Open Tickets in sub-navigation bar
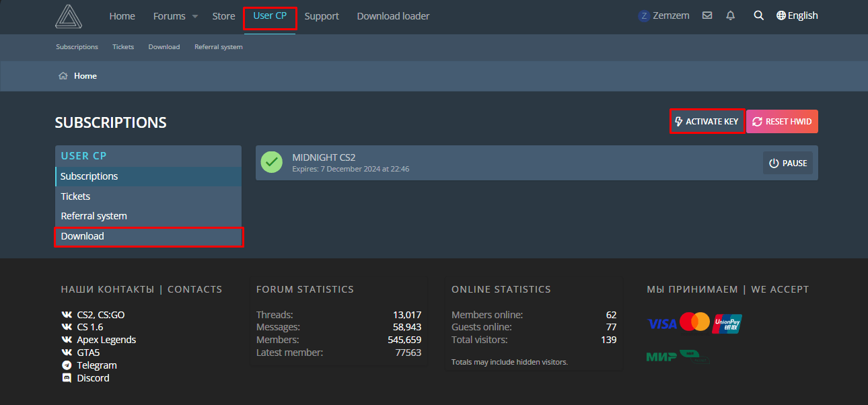 pyautogui.click(x=123, y=47)
